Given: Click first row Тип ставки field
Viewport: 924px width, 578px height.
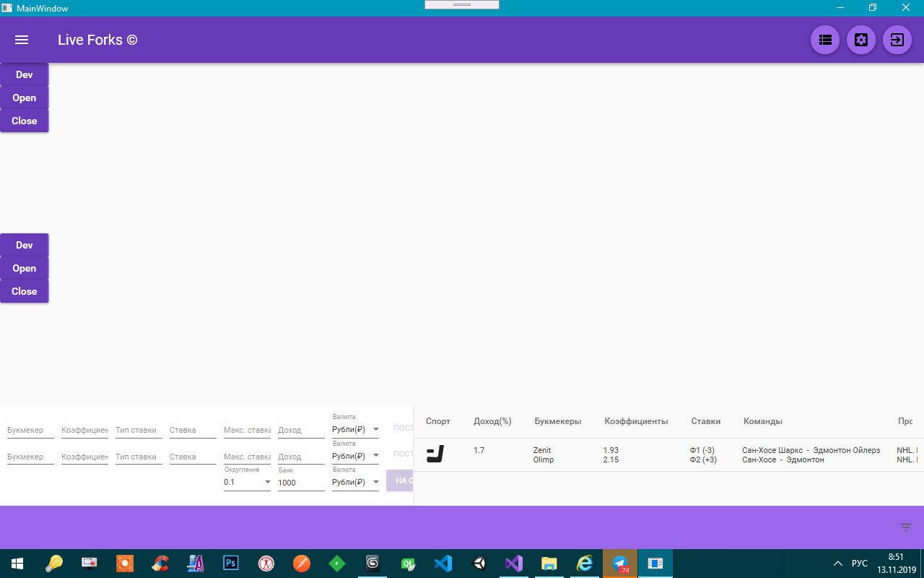Looking at the screenshot, I should click(139, 430).
